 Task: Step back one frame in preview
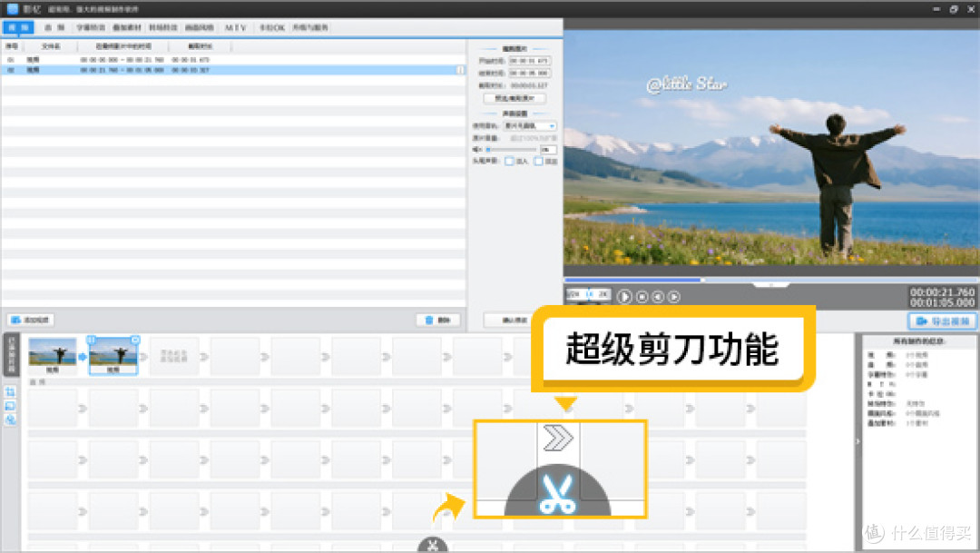click(658, 297)
